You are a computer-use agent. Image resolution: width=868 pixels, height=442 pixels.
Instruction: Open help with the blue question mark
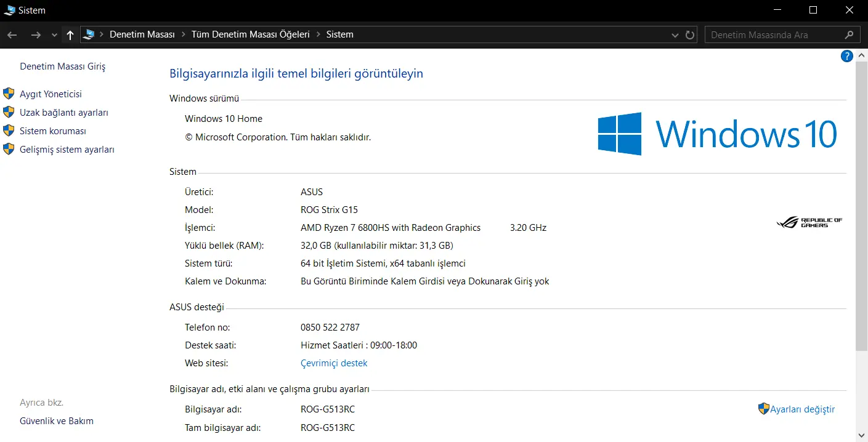tap(846, 56)
